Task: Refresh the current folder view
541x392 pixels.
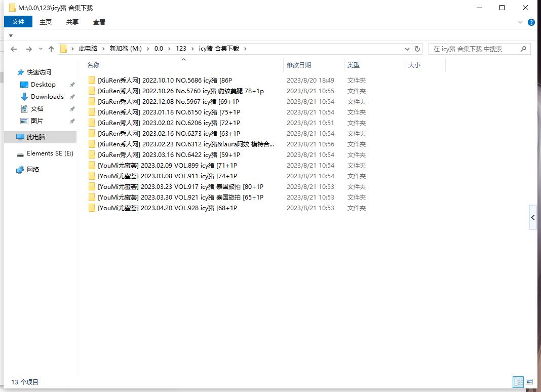Action: (x=417, y=49)
